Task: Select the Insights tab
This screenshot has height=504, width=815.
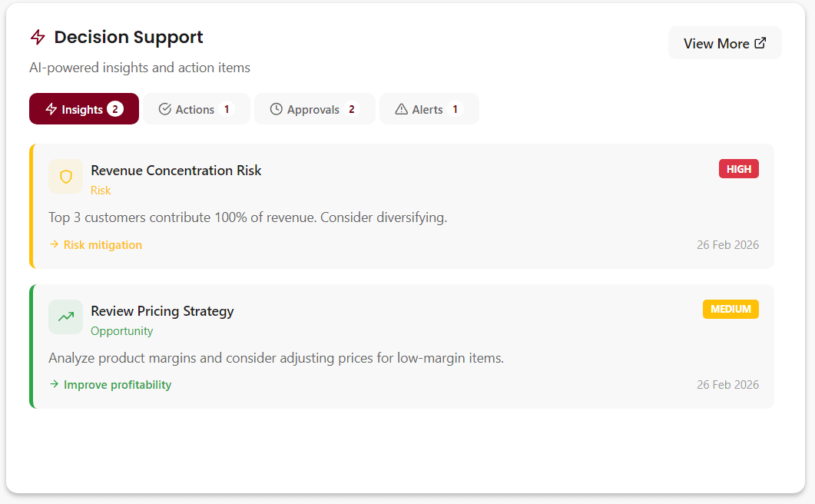Action: point(84,108)
